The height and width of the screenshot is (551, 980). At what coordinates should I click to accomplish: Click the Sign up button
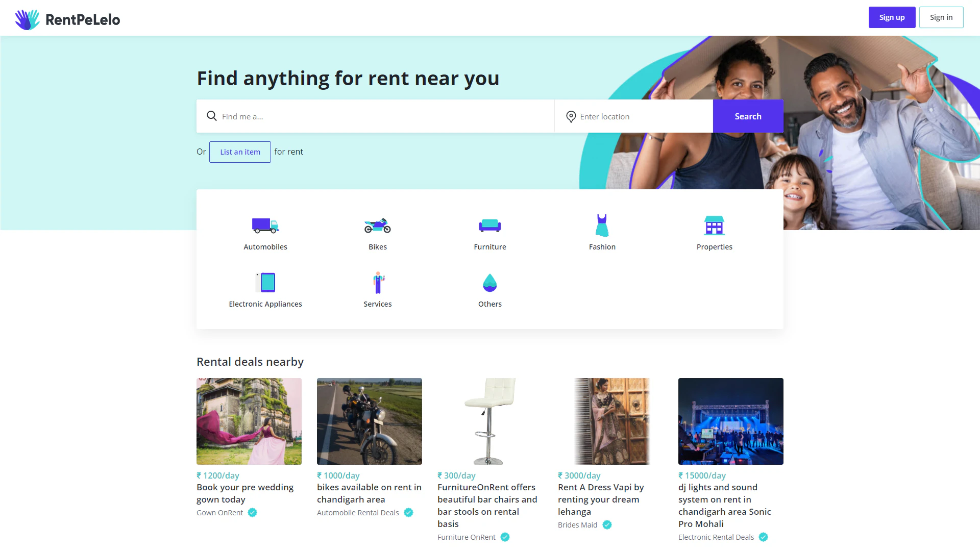[x=891, y=17]
